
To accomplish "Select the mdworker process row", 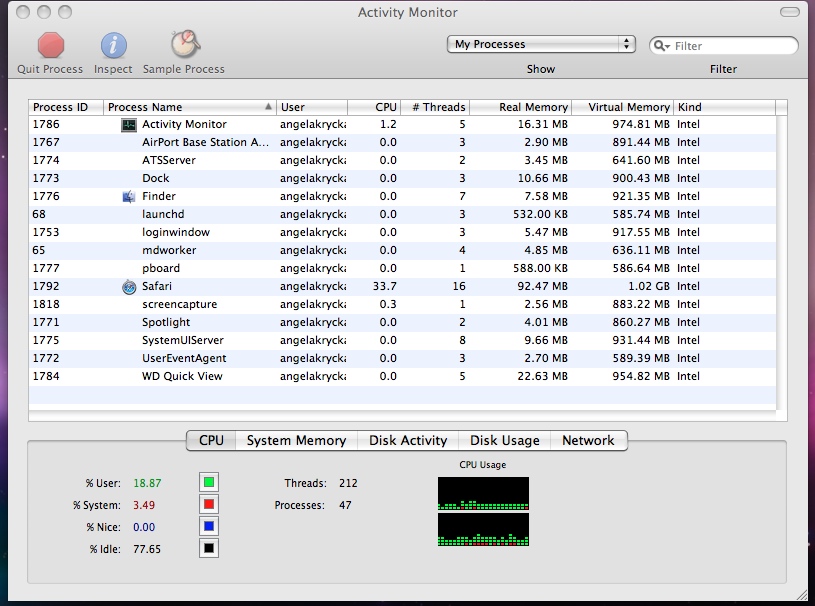I will 402,251.
